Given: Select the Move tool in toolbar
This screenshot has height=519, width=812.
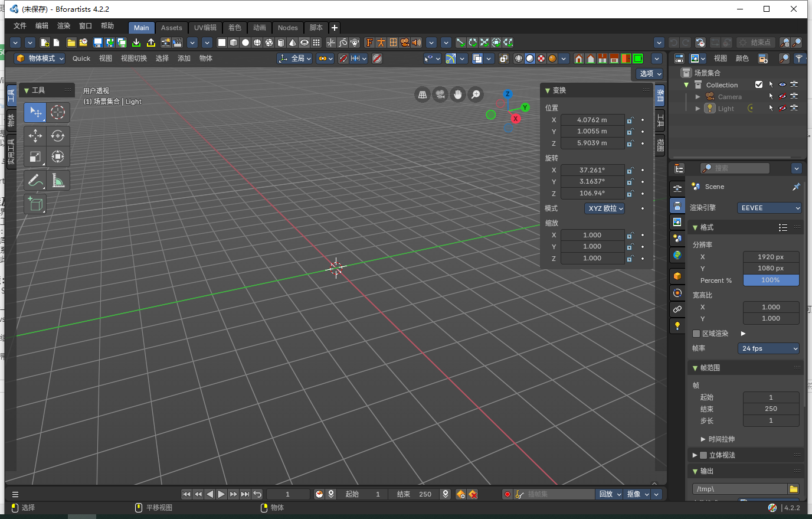Looking at the screenshot, I should point(35,136).
